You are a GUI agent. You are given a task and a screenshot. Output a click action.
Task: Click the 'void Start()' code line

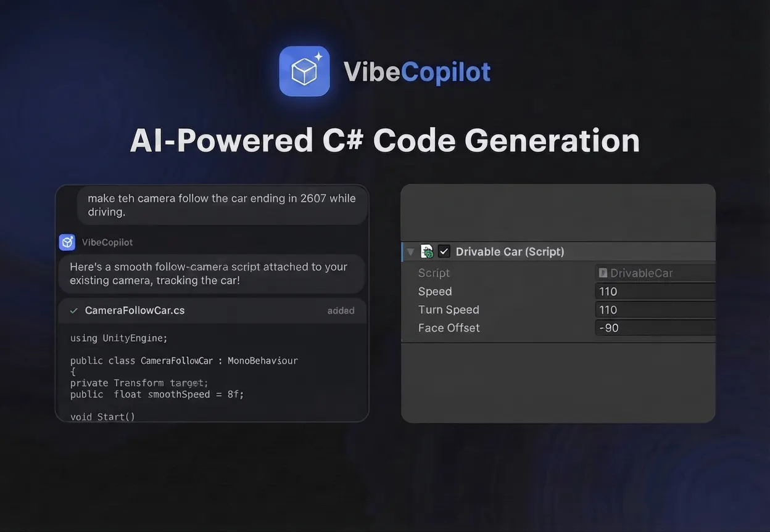click(102, 417)
